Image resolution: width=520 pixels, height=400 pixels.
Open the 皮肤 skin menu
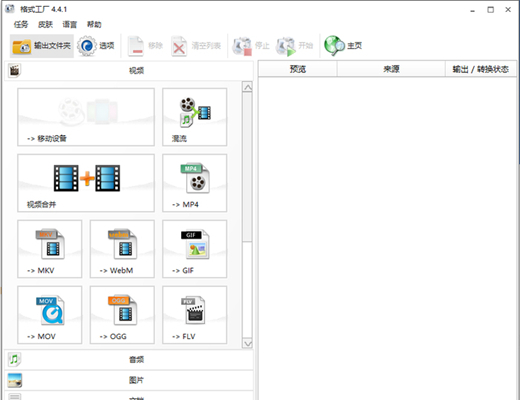point(45,24)
